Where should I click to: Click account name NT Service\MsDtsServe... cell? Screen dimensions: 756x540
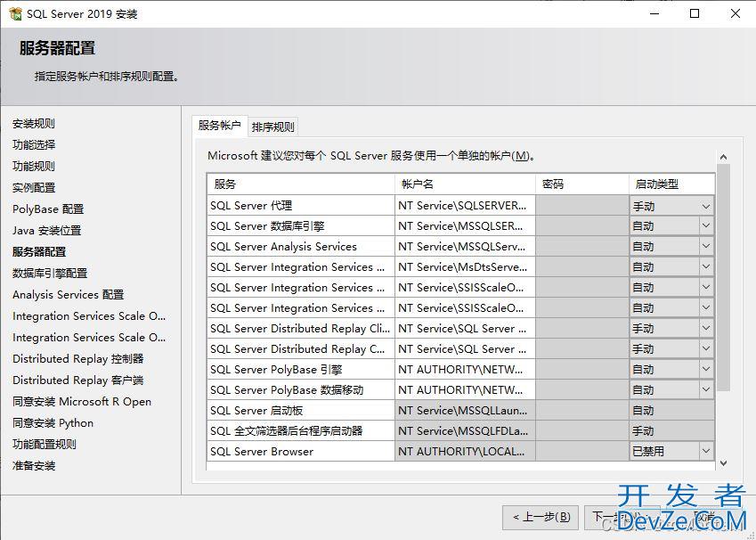coord(465,266)
